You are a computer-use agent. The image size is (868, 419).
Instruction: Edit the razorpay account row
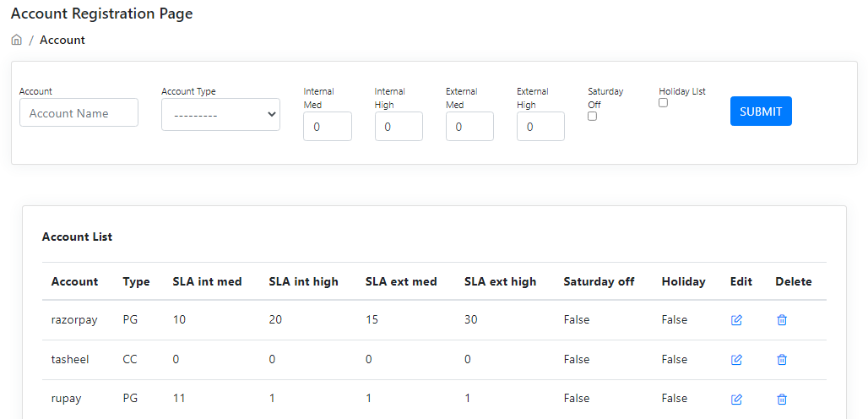click(x=736, y=320)
